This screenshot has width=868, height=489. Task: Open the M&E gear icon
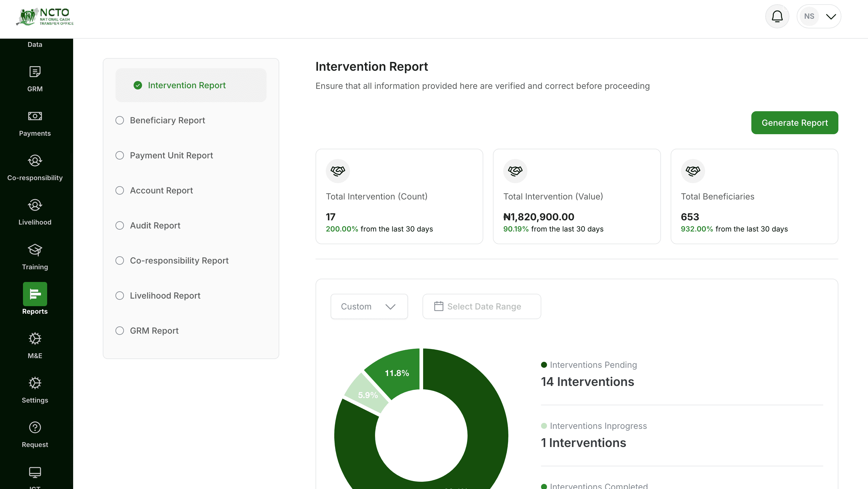click(x=35, y=338)
